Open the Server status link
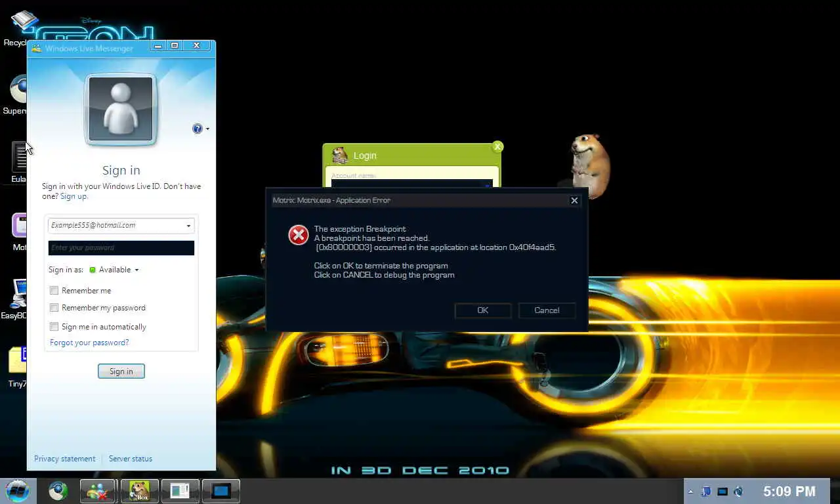 [x=131, y=459]
